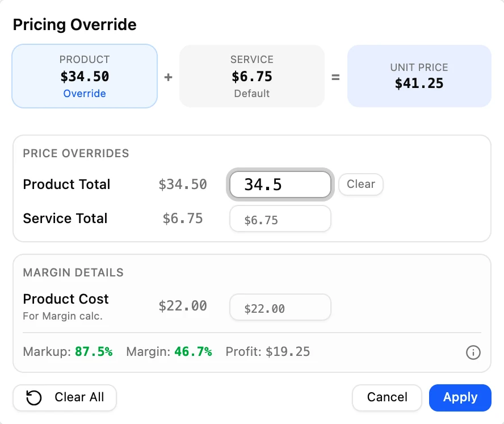This screenshot has height=424, width=504.
Task: Click the $41.25 unit price amount
Action: coord(419,83)
